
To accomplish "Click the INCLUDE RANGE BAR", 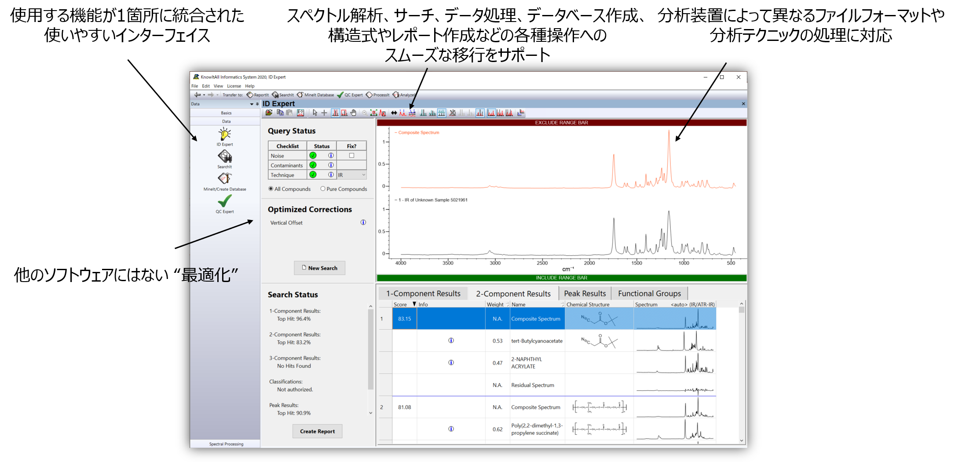I will pyautogui.click(x=561, y=278).
